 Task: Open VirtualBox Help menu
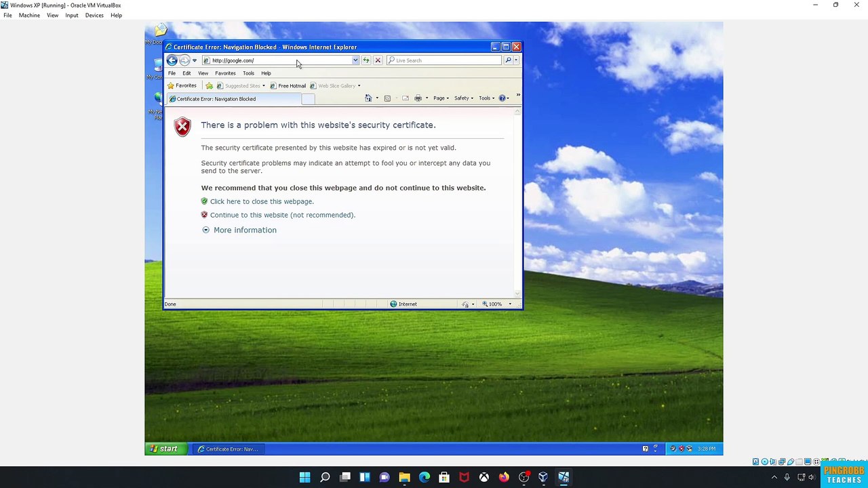click(117, 15)
